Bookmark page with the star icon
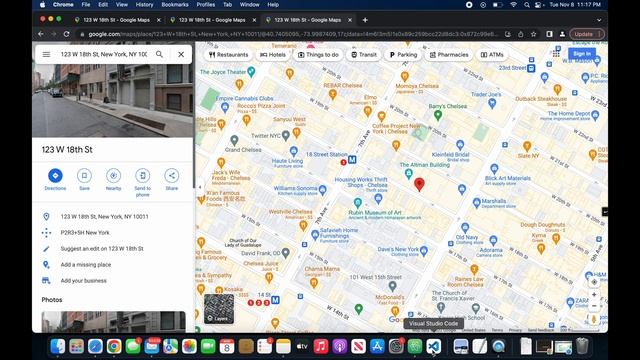 (x=533, y=34)
